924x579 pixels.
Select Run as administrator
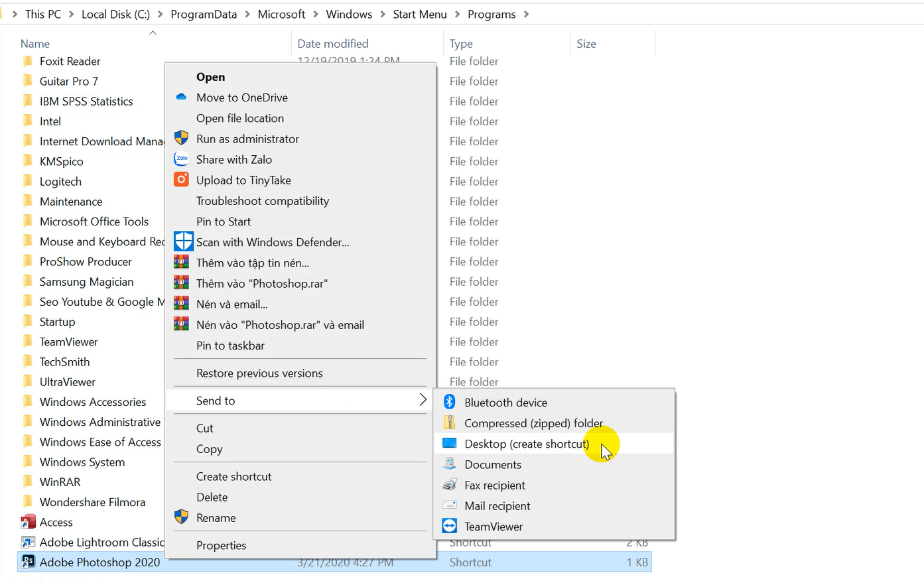pyautogui.click(x=247, y=139)
